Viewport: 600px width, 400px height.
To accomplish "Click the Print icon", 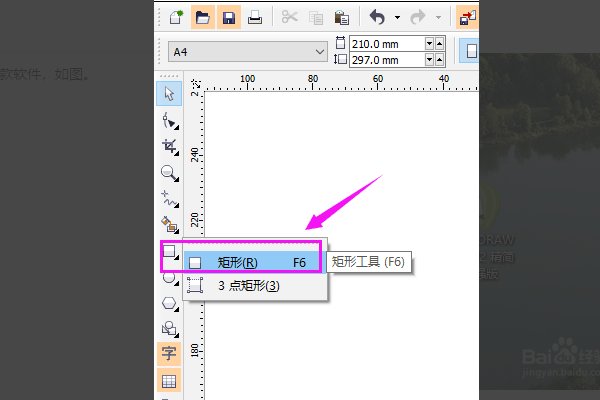I will coord(254,18).
